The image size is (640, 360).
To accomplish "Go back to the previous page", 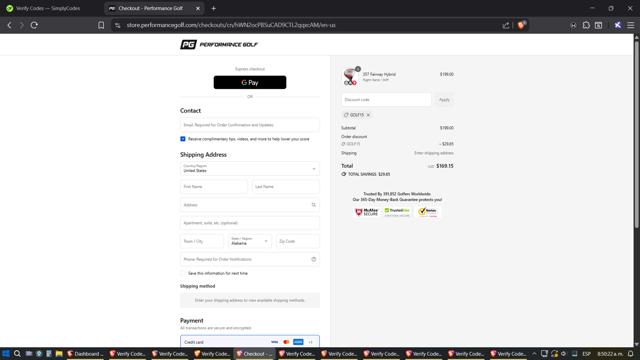I will click(x=9, y=25).
